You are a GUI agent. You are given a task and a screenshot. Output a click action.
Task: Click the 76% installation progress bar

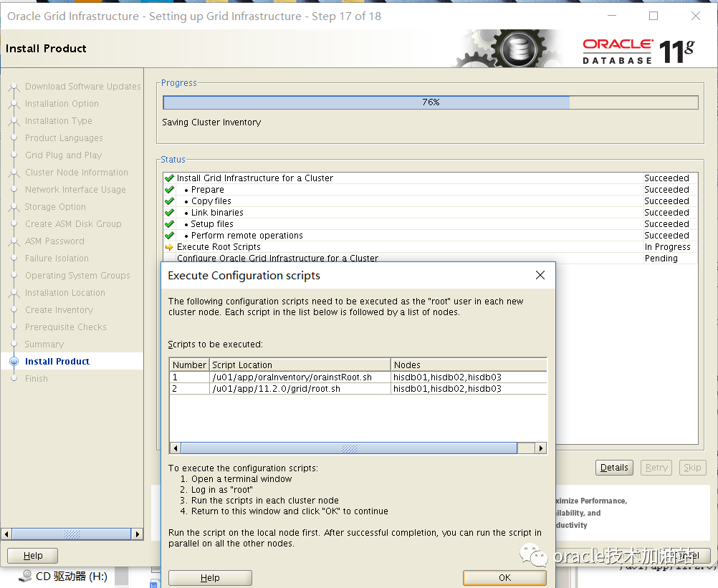[x=431, y=102]
